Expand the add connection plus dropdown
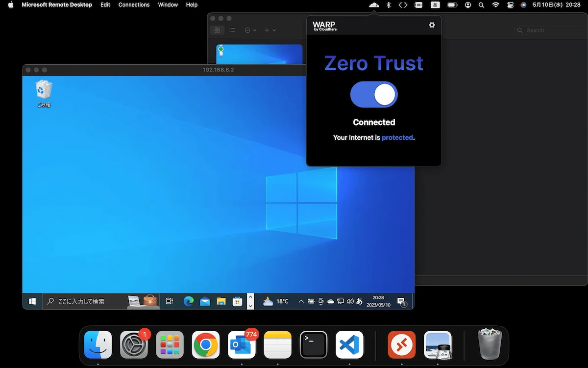Image resolution: width=588 pixels, height=368 pixels. 270,30
